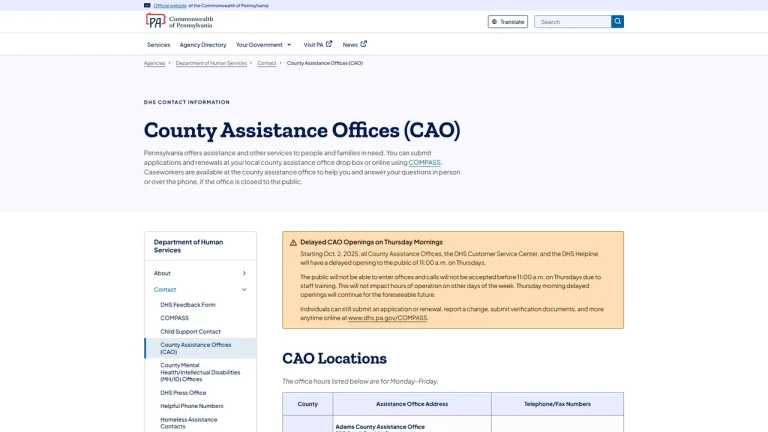This screenshot has height=432, width=768.
Task: Open Homeless Assistance Contacts sidebar item
Action: pyautogui.click(x=189, y=423)
